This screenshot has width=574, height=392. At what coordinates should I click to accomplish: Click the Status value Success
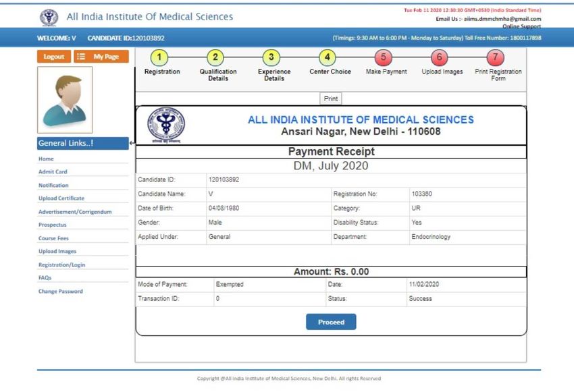(420, 298)
